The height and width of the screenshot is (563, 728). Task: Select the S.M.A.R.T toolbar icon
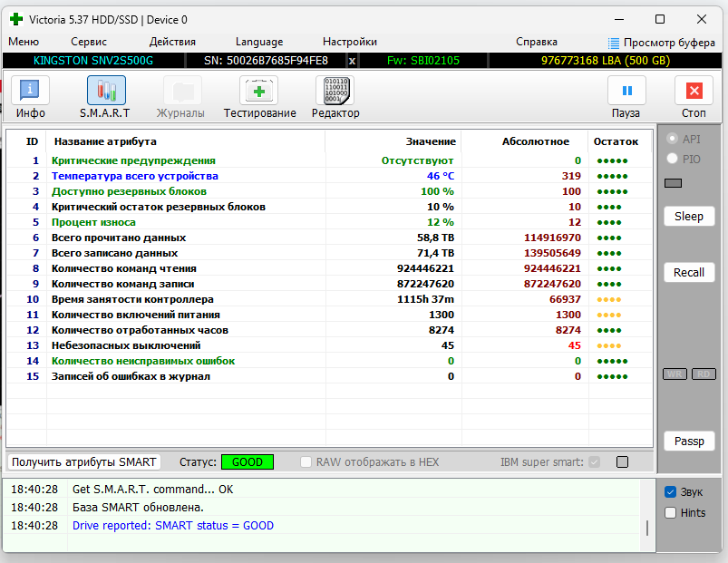[x=105, y=96]
